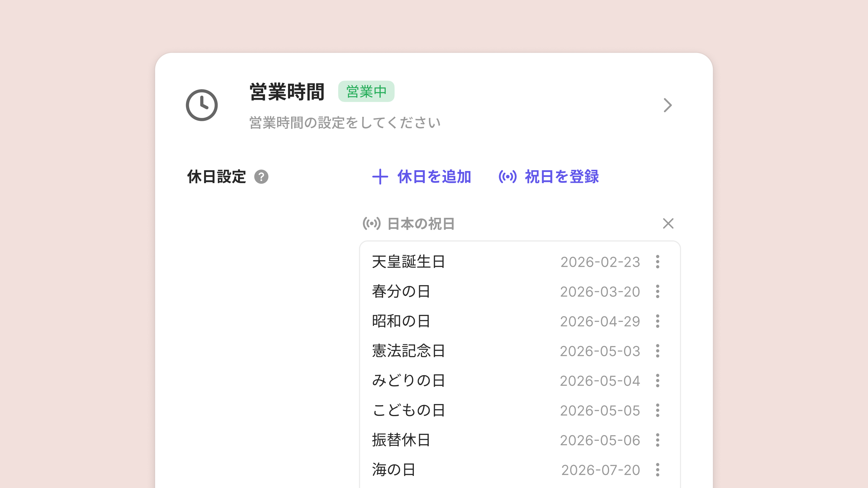Open the 営業時間 settings chevron
Image resolution: width=868 pixels, height=488 pixels.
coord(667,105)
